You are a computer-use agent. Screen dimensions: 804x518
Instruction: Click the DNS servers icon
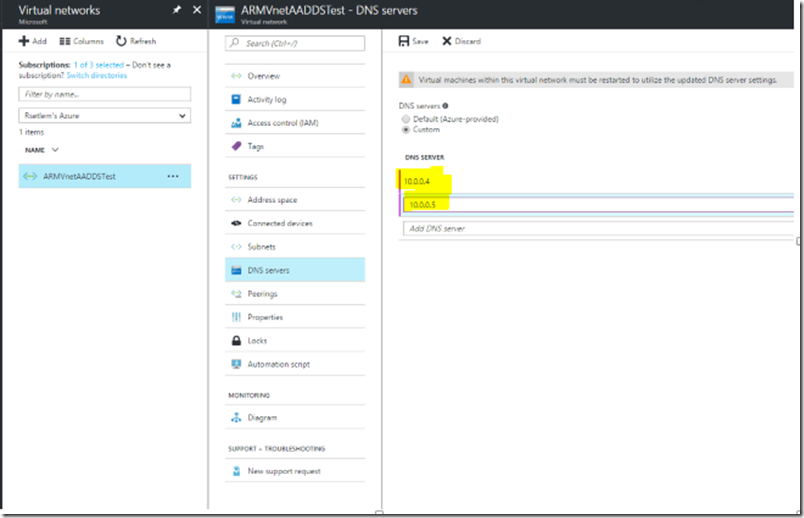pyautogui.click(x=236, y=270)
